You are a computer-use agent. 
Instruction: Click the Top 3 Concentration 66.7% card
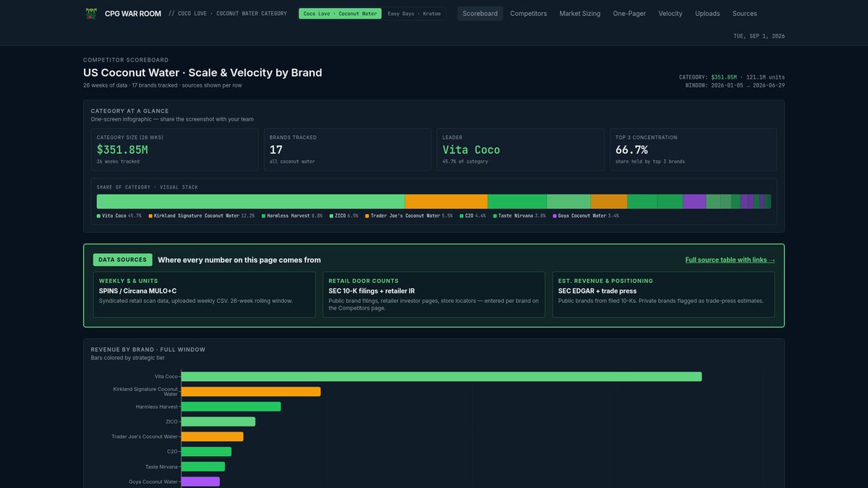click(x=693, y=150)
